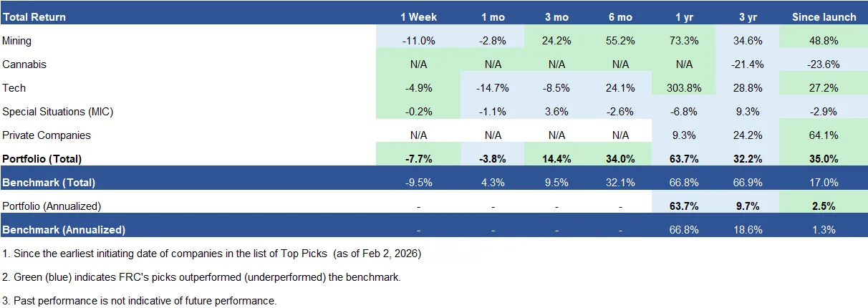868x308 pixels.
Task: Click the "Total Return" header cell
Action: 33,17
